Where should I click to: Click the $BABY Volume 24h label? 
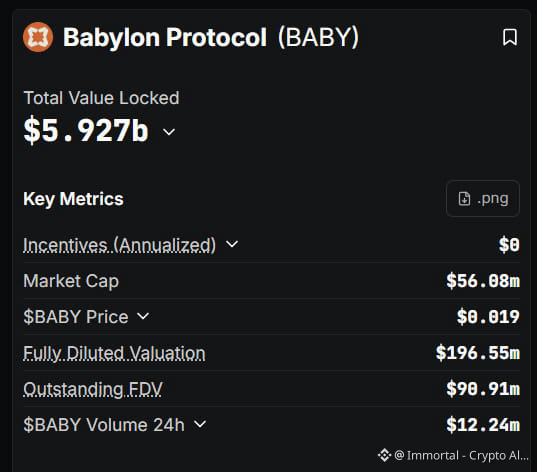pos(104,425)
